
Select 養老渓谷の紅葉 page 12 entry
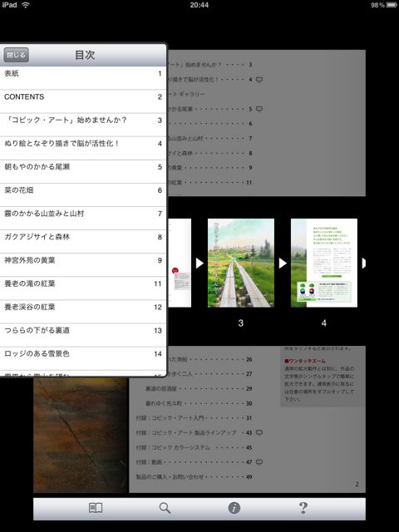pos(83,312)
